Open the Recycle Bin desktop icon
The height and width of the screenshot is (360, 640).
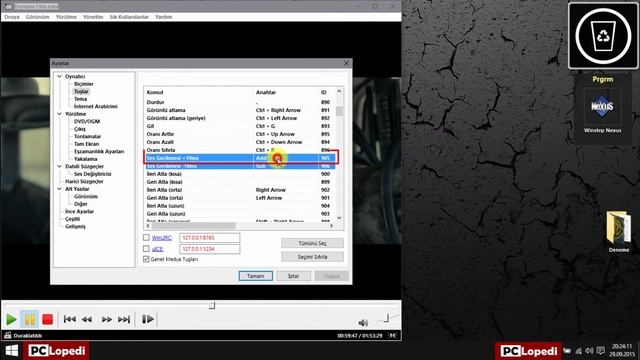point(603,36)
